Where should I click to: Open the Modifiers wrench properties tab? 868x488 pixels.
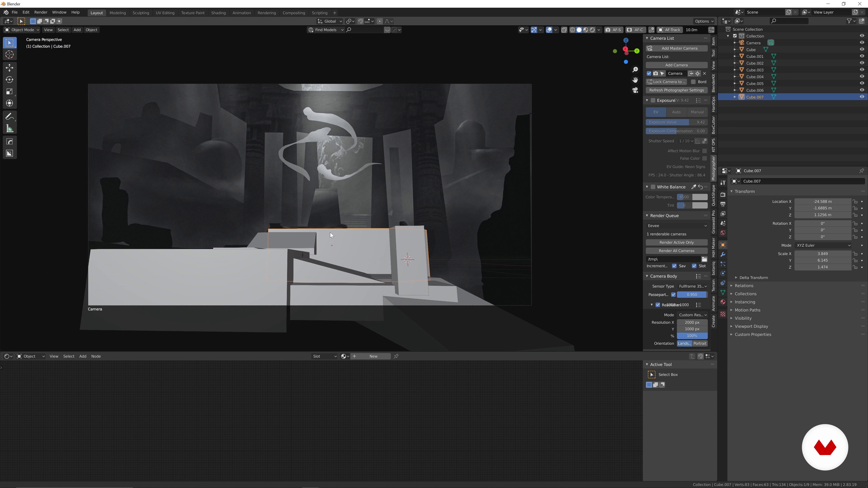click(x=723, y=254)
